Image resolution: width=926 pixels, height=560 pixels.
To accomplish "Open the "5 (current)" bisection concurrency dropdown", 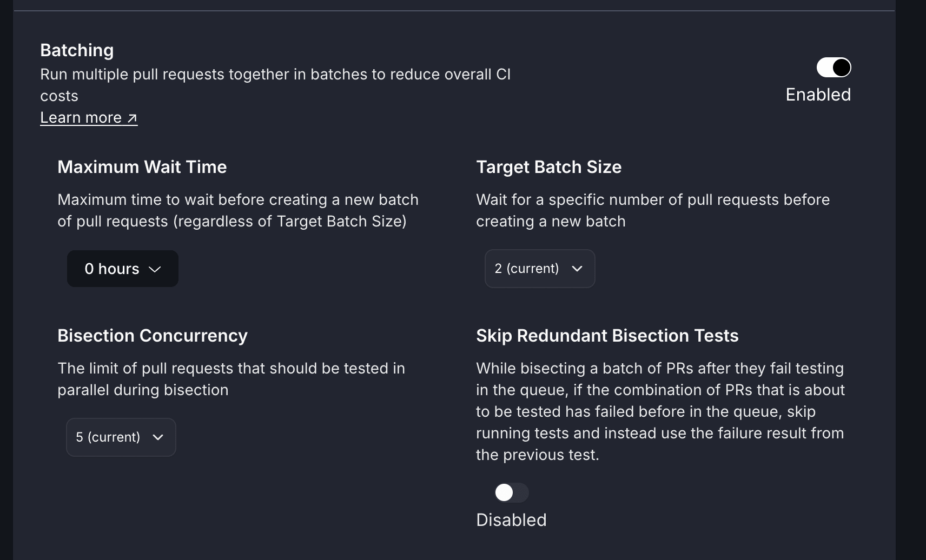I will pos(121,437).
